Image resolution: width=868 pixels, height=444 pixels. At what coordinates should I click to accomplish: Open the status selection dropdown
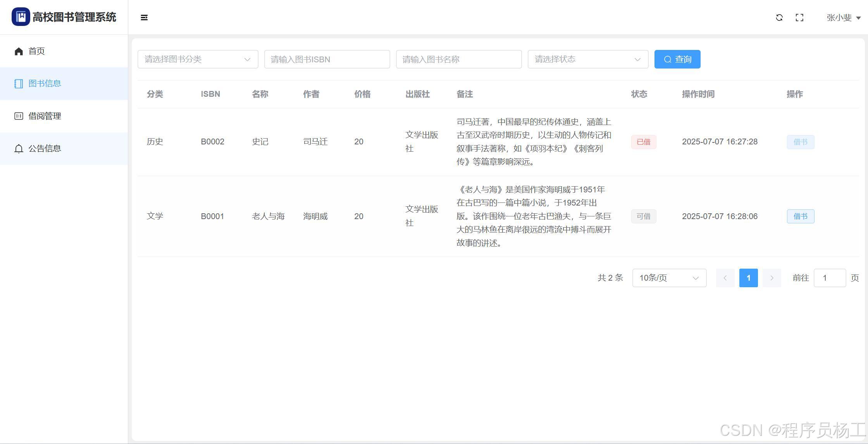pyautogui.click(x=587, y=59)
